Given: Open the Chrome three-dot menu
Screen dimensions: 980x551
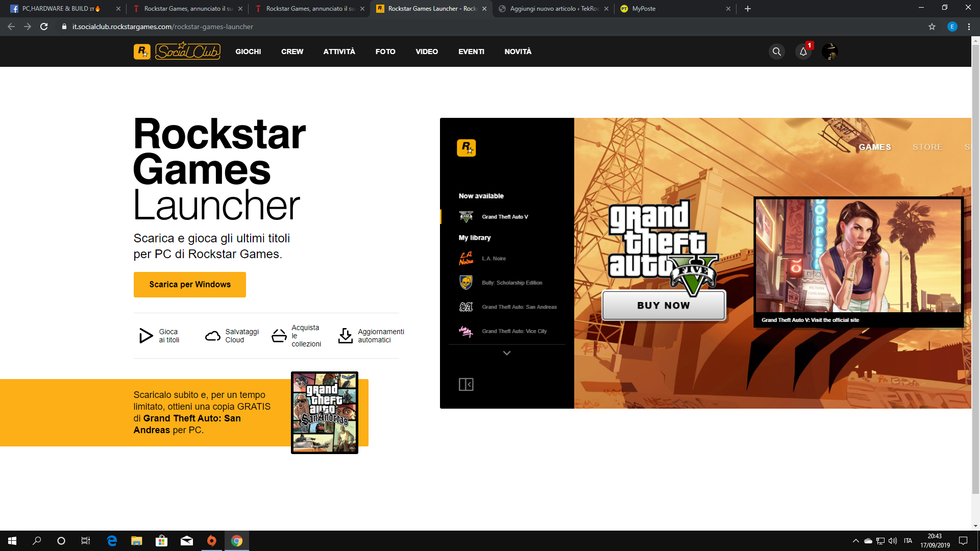Looking at the screenshot, I should [969, 27].
